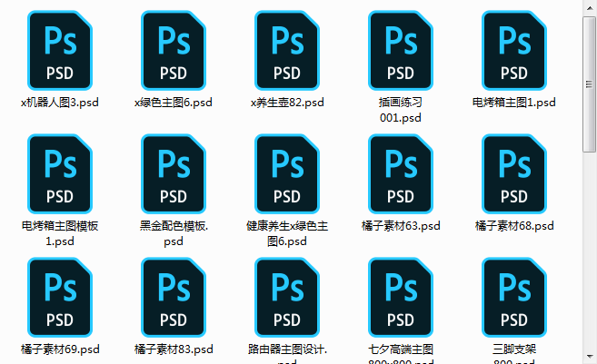Click the 三脚支架 filename label
This screenshot has height=364, width=597.
(x=514, y=354)
